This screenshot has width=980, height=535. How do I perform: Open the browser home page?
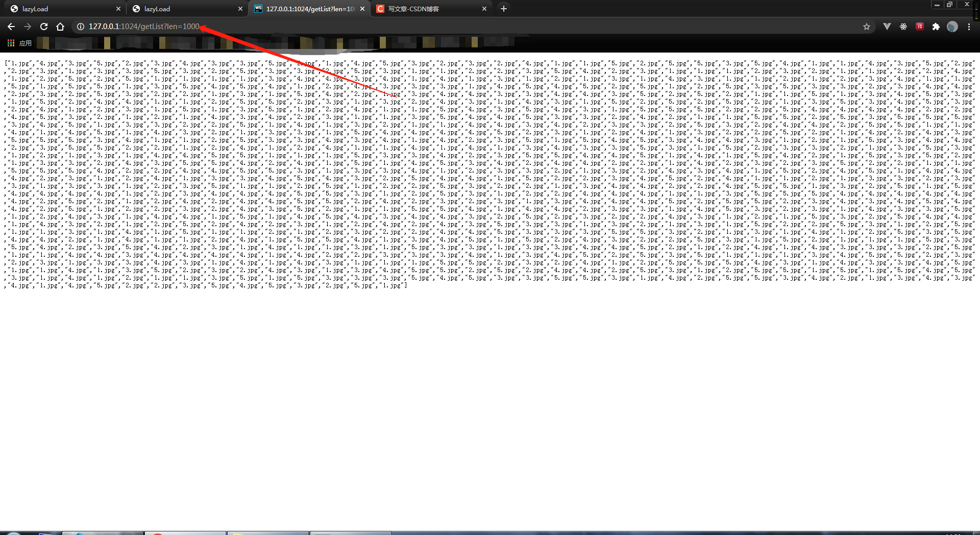[60, 27]
